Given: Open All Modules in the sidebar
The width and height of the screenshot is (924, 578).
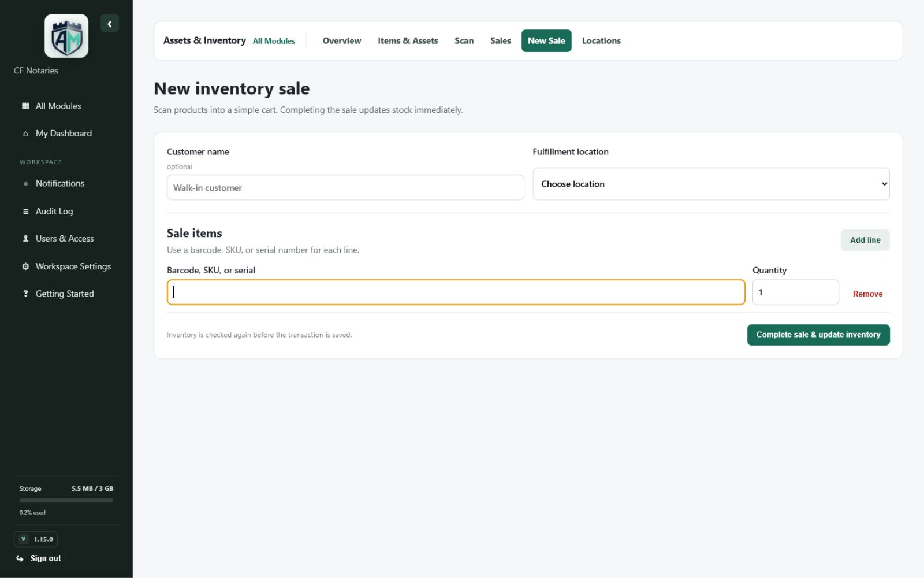Looking at the screenshot, I should coord(66,106).
